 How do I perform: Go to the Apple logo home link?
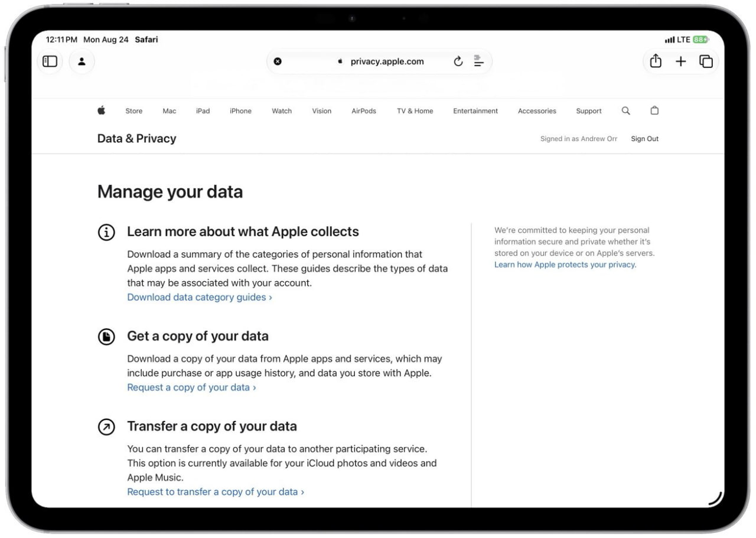coord(102,110)
